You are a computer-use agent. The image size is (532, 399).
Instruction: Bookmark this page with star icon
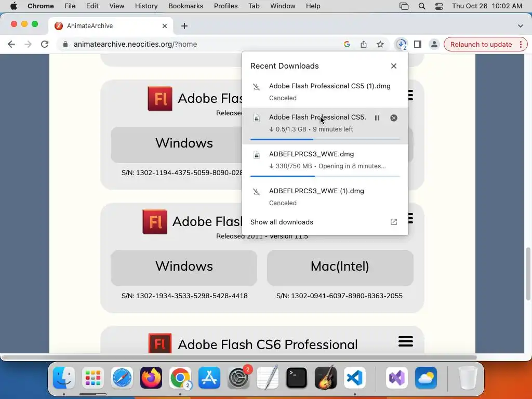point(380,44)
